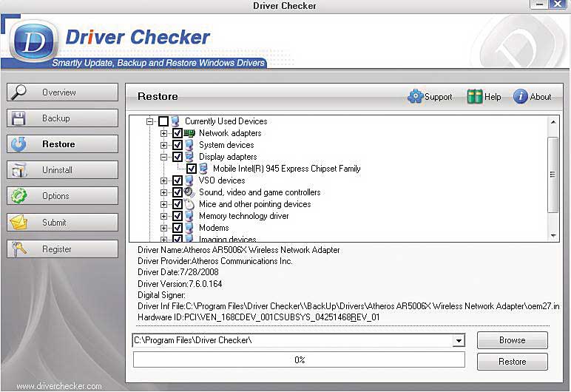
Task: Click the Display adapters icon
Action: pos(189,157)
